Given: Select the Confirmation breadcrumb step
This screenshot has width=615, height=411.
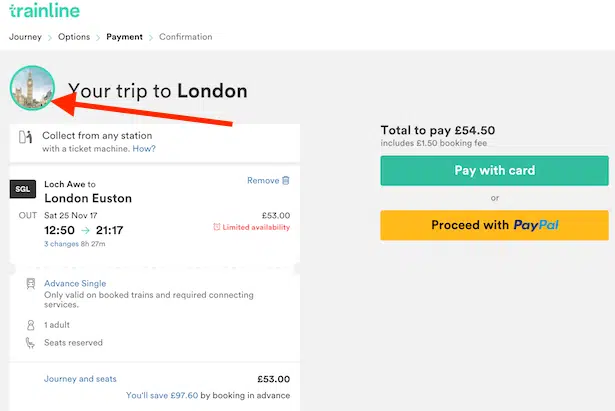Looking at the screenshot, I should click(186, 37).
